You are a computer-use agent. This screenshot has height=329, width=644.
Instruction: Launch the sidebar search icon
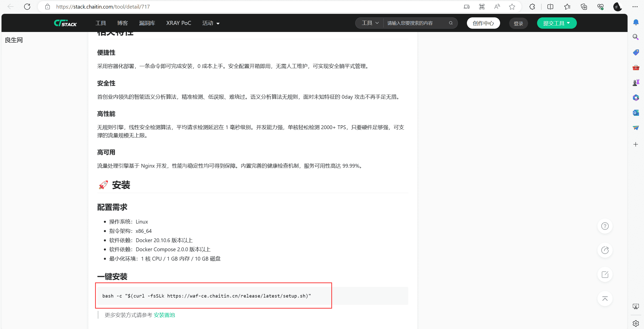pos(636,37)
